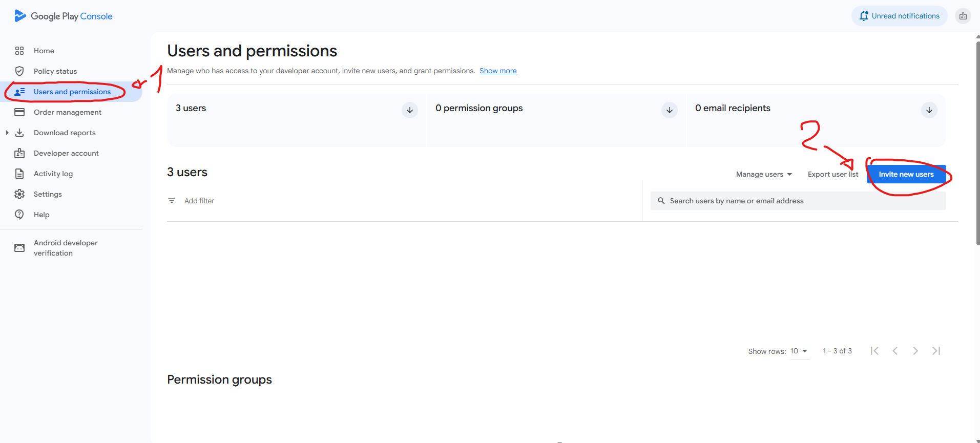Viewport: 980px width, 443px height.
Task: Click the page vertical scrollbar
Action: [977, 143]
